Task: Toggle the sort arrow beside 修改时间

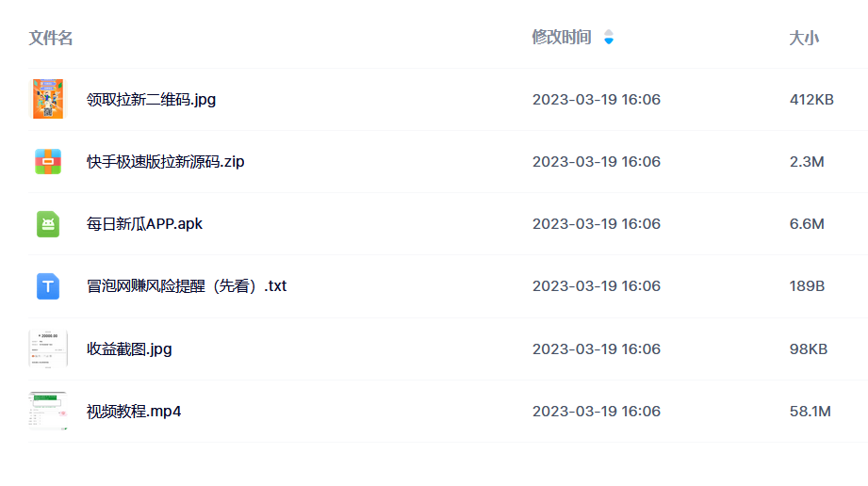Action: (609, 37)
